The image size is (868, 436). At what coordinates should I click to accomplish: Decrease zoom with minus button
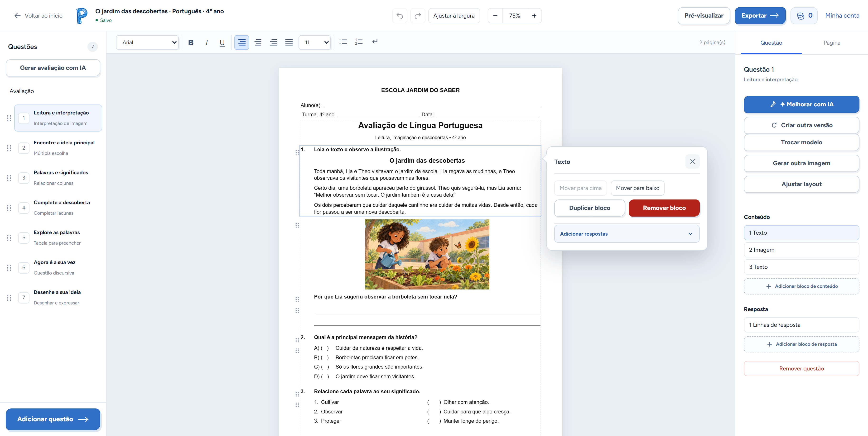[495, 16]
